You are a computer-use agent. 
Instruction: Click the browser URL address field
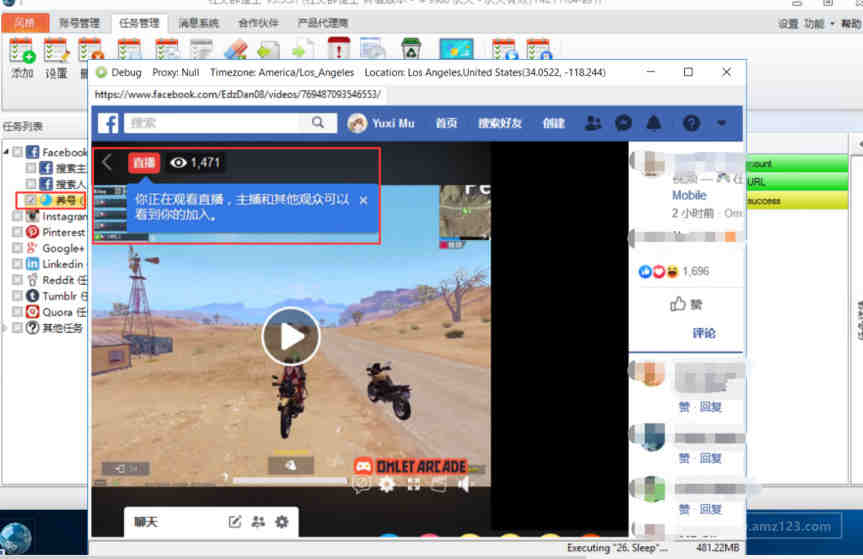click(238, 95)
